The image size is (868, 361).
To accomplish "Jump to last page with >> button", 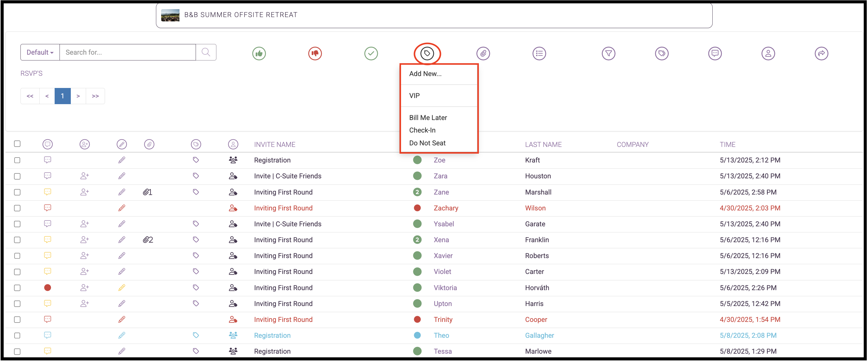I will [x=95, y=96].
